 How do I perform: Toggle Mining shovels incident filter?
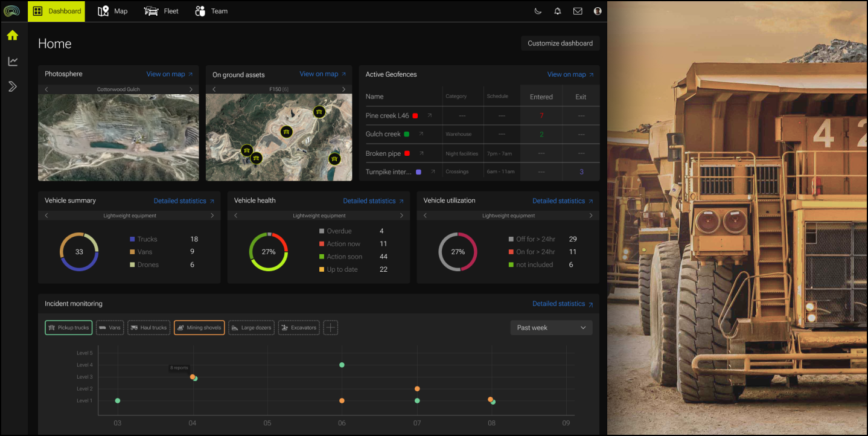[x=199, y=328]
